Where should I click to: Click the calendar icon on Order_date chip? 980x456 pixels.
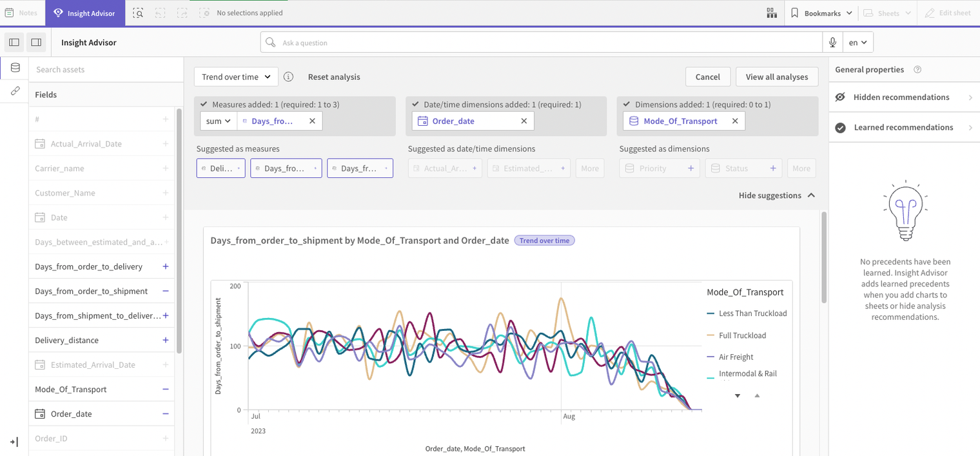point(423,121)
